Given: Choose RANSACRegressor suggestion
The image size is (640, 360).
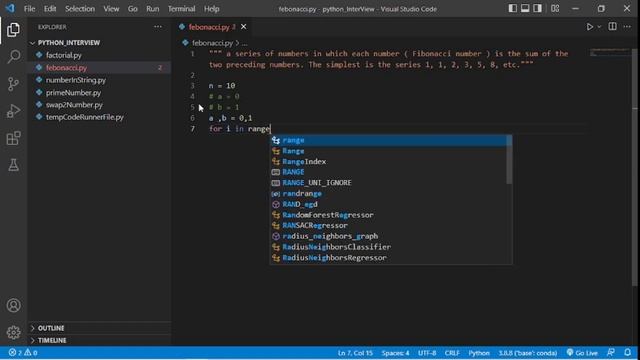Looking at the screenshot, I should point(388,226).
